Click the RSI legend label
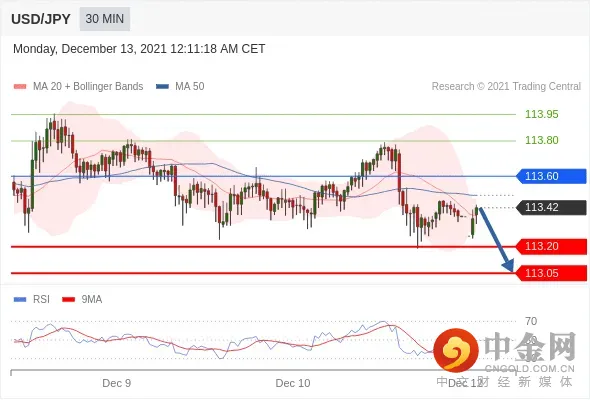The image size is (590, 400). 41,300
